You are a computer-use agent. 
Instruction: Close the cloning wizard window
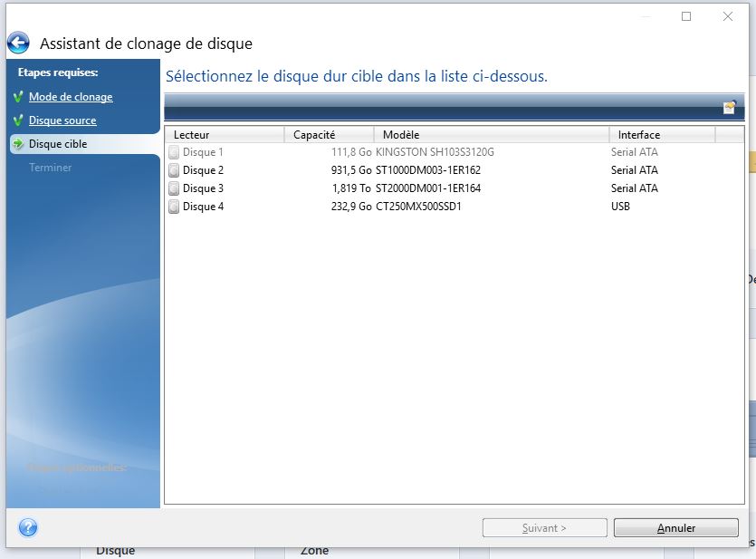(728, 16)
